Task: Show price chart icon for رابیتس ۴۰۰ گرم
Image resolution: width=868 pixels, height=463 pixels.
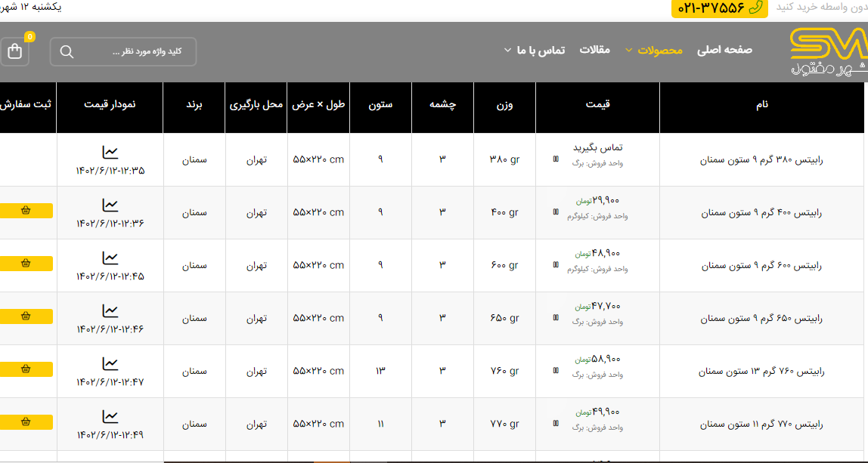Action: click(x=110, y=205)
